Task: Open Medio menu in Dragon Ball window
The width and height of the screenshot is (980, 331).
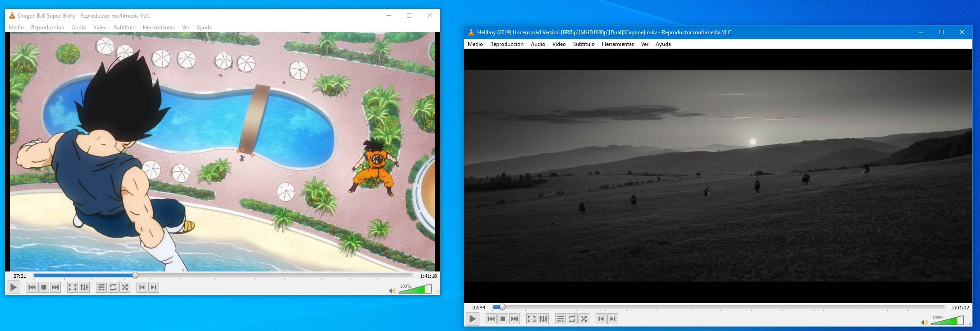Action: point(16,28)
